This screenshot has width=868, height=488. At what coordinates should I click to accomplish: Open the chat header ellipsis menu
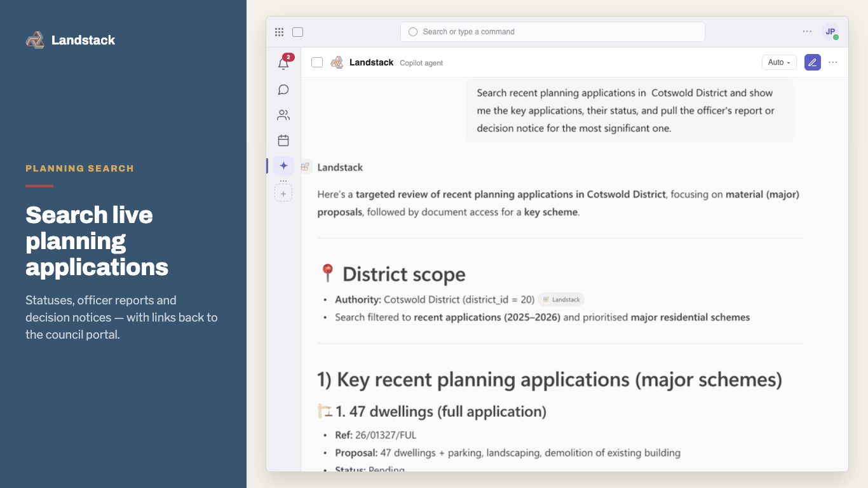[833, 62]
